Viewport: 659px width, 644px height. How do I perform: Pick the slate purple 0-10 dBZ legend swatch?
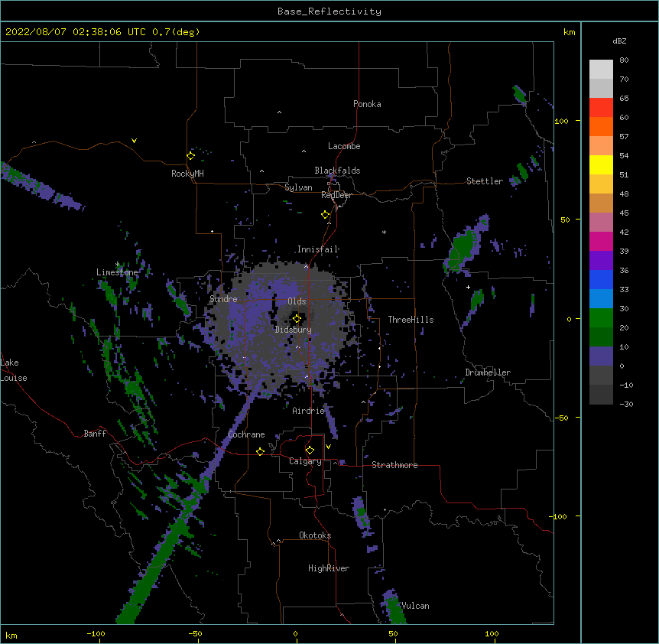click(x=601, y=356)
